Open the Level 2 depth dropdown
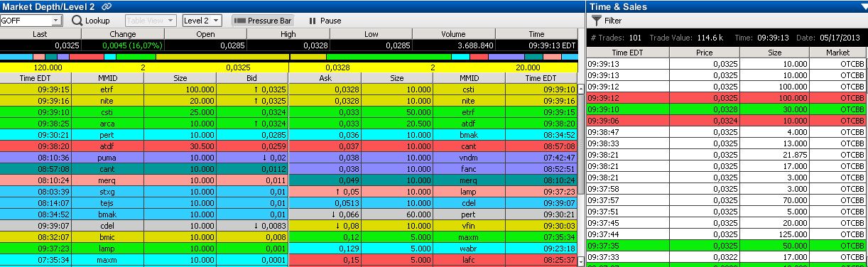Viewport: 868px width, 267px height. click(x=202, y=21)
